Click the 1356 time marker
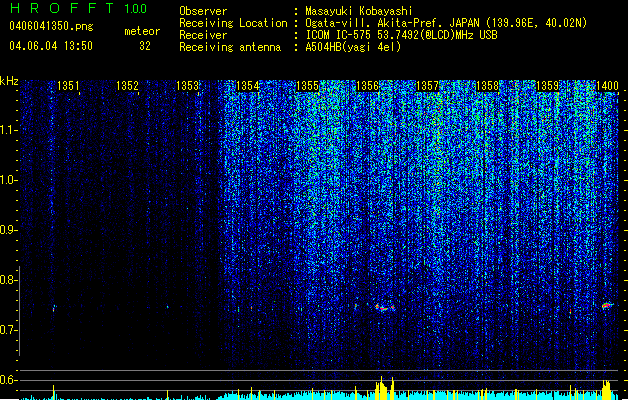 [x=367, y=86]
